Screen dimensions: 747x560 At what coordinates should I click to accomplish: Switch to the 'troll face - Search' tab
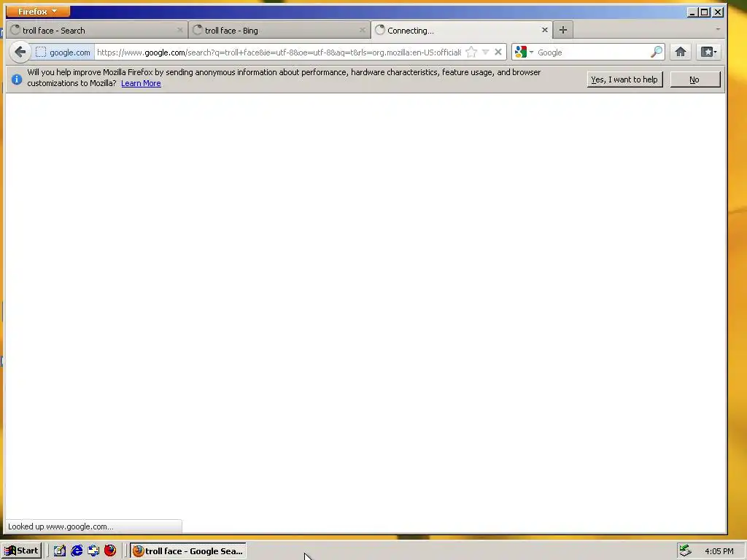click(x=97, y=30)
